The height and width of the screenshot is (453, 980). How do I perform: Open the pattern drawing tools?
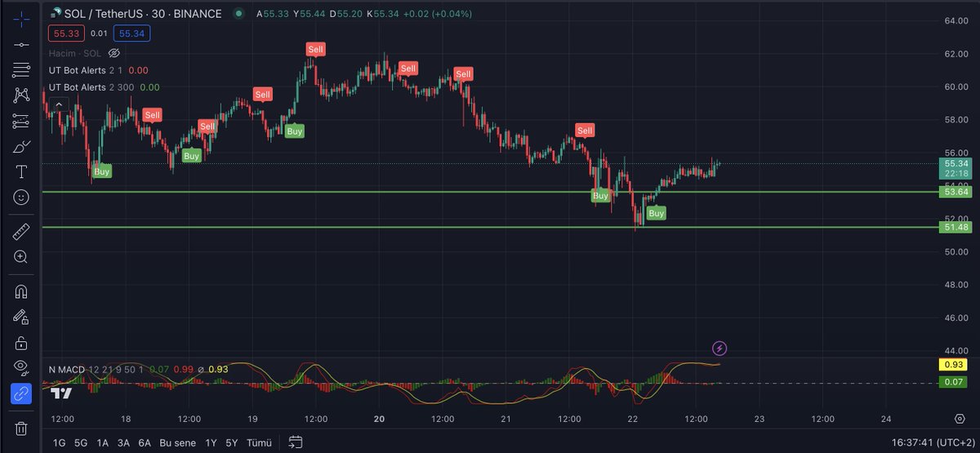(21, 95)
